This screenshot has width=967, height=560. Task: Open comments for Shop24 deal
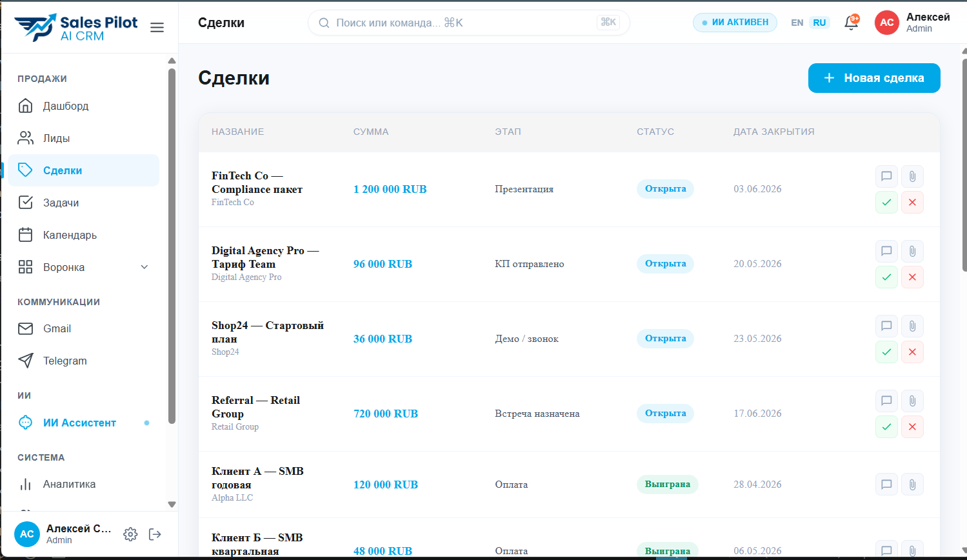tap(886, 326)
